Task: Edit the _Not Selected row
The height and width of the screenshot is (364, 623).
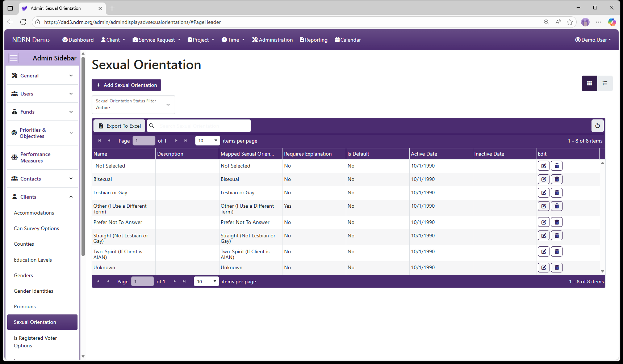Action: 544,166
